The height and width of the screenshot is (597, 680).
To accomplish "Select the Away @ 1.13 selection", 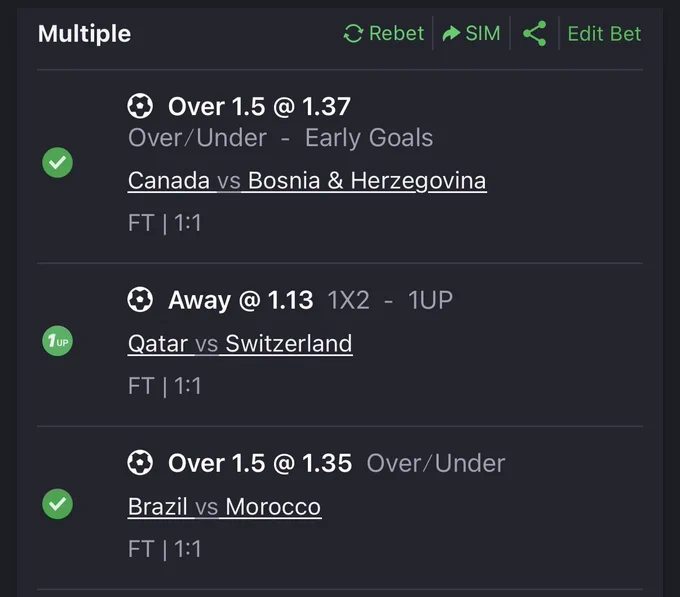I will tap(241, 300).
